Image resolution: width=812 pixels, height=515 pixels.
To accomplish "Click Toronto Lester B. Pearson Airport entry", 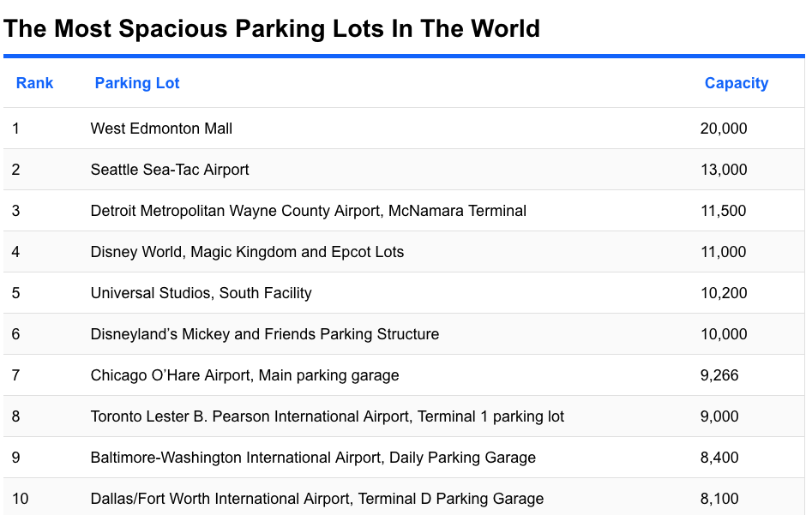I will tap(327, 416).
